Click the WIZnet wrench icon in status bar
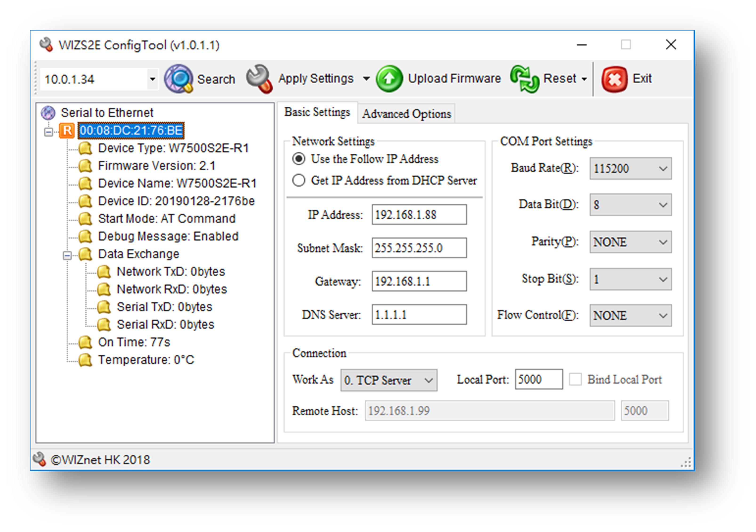The width and height of the screenshot is (756, 532). point(40,459)
